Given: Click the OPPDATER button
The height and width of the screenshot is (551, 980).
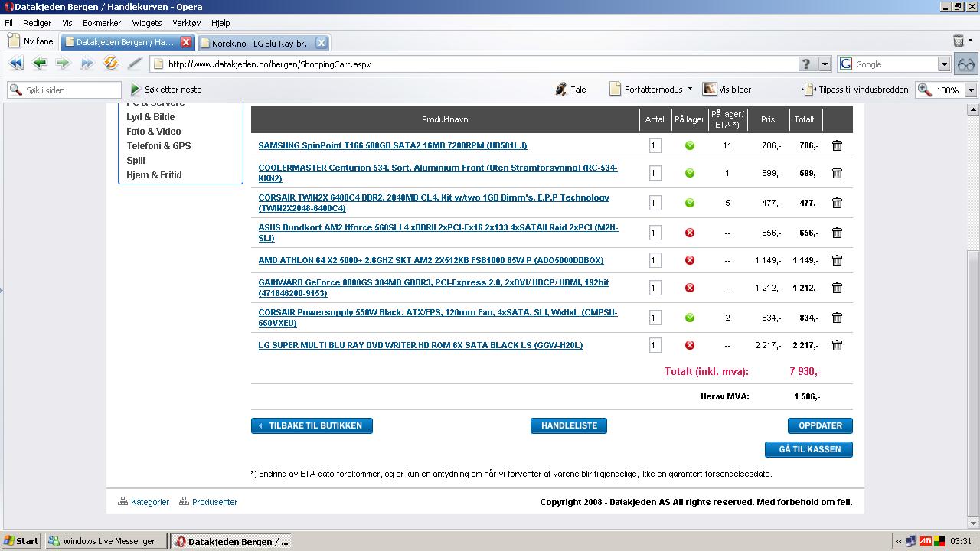Looking at the screenshot, I should coord(820,425).
